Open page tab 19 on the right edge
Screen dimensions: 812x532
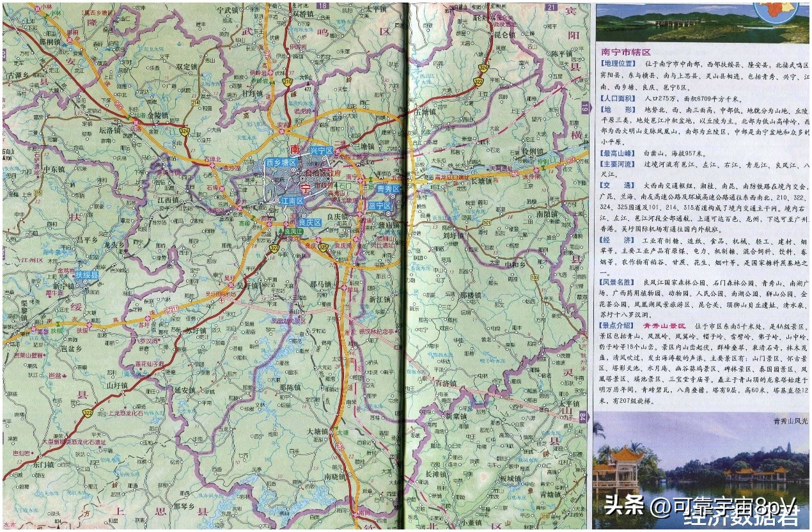pyautogui.click(x=586, y=108)
